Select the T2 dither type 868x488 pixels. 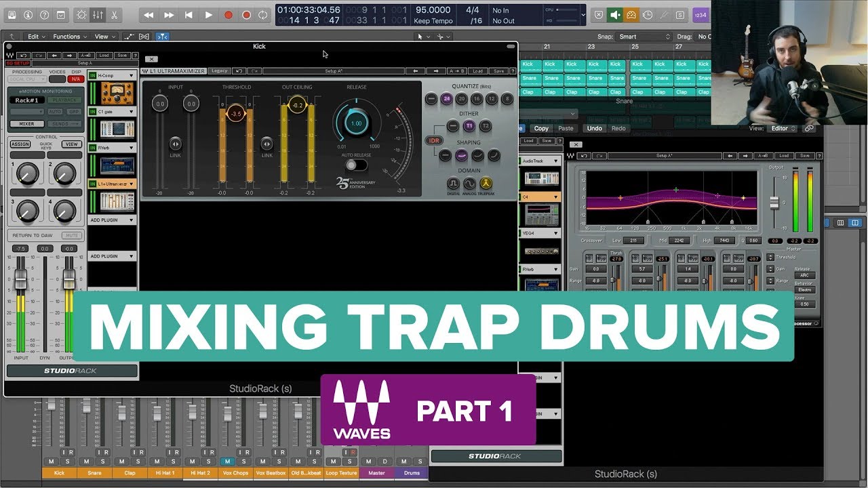(x=485, y=126)
